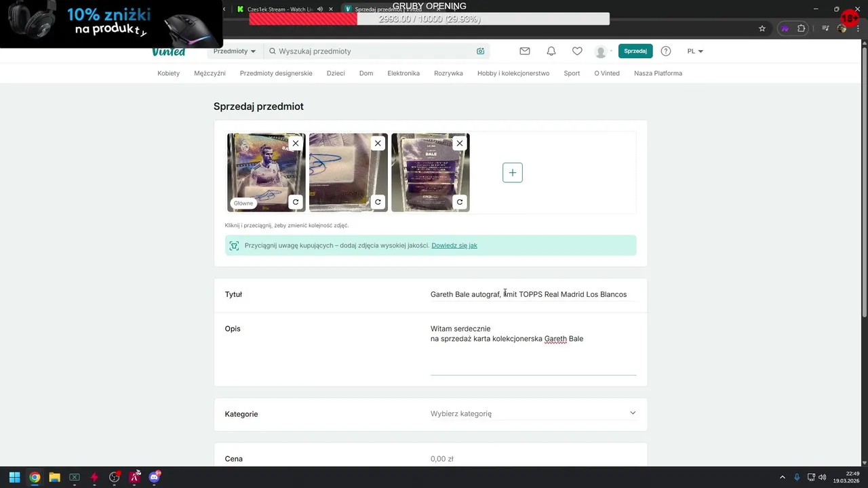The width and height of the screenshot is (868, 488).
Task: Add another photo with plus button
Action: (x=513, y=173)
